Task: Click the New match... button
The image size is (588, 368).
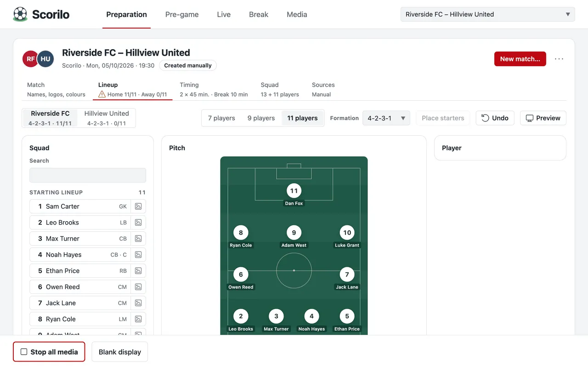Action: pyautogui.click(x=520, y=59)
